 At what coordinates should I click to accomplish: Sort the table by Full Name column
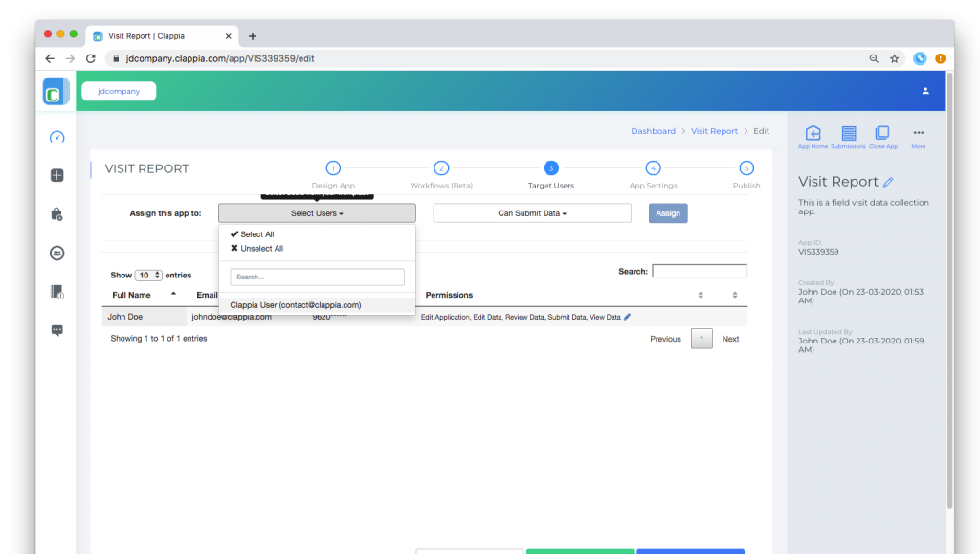[144, 295]
